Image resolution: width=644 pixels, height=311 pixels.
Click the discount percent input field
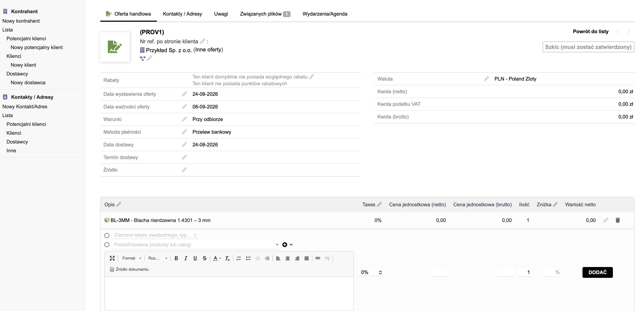click(x=548, y=272)
